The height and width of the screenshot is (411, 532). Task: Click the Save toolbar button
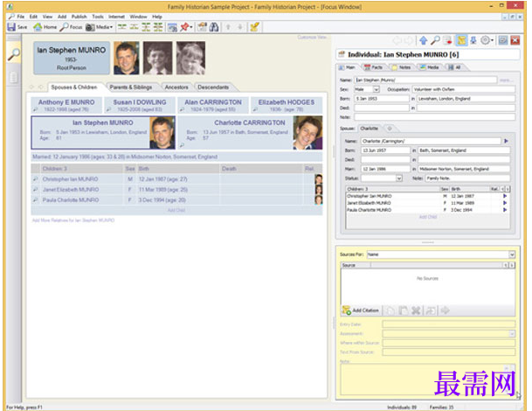[17, 27]
